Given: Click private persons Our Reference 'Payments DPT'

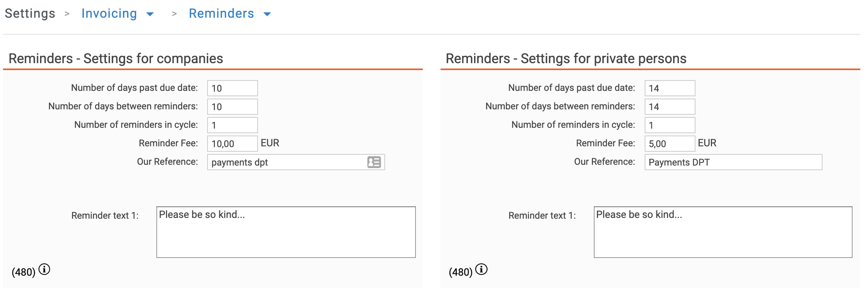Looking at the screenshot, I should click(x=734, y=162).
